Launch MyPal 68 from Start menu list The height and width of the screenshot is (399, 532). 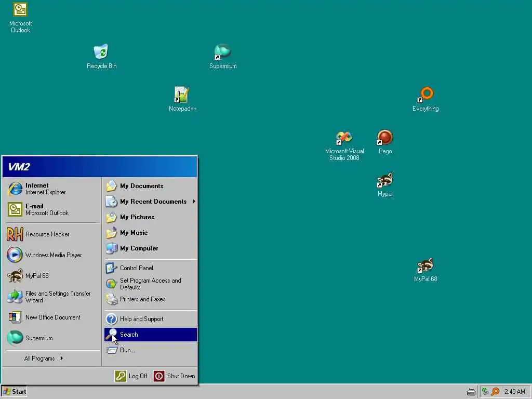[x=52, y=275]
